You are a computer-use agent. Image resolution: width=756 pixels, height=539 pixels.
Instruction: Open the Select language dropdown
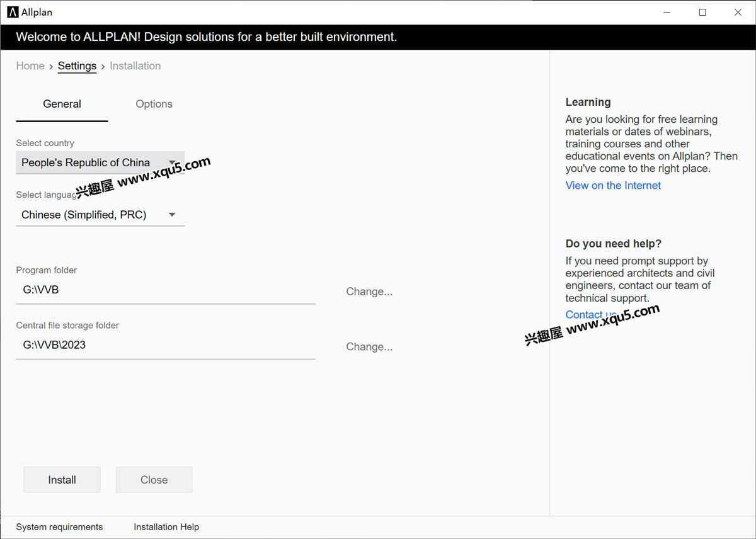[100, 215]
